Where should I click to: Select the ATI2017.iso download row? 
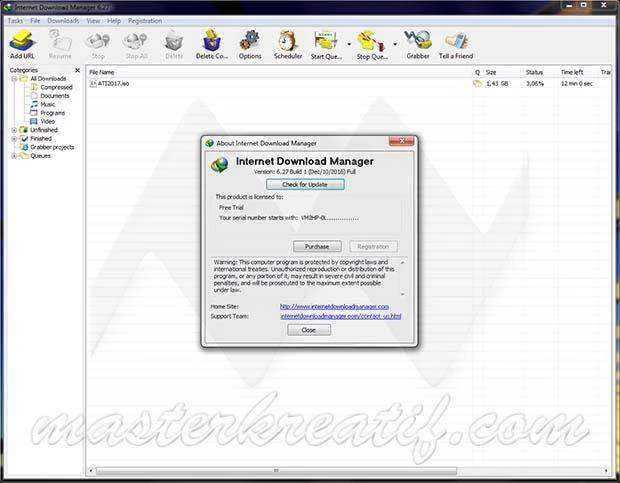point(348,83)
